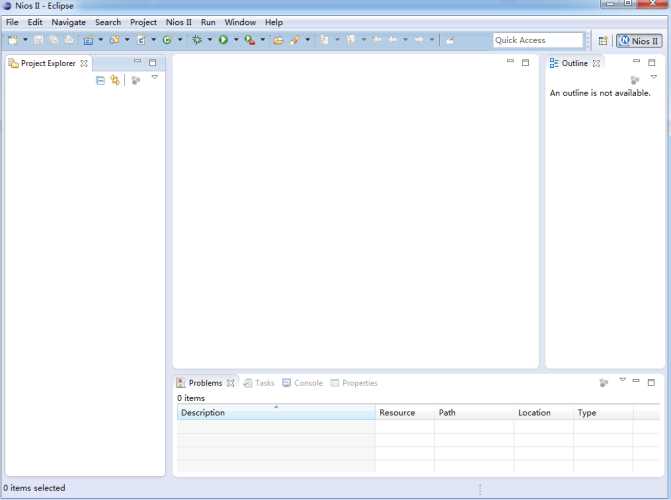Click the Project Explorer focus task icon

click(x=136, y=80)
